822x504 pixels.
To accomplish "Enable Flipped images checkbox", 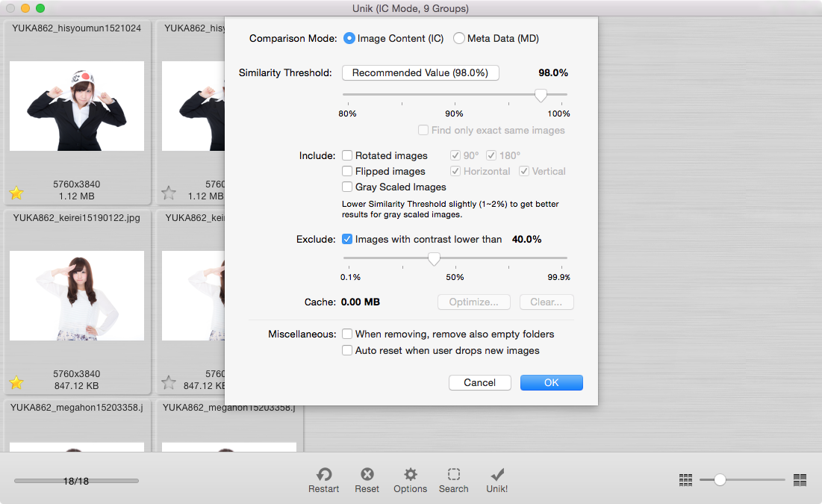I will pyautogui.click(x=347, y=171).
